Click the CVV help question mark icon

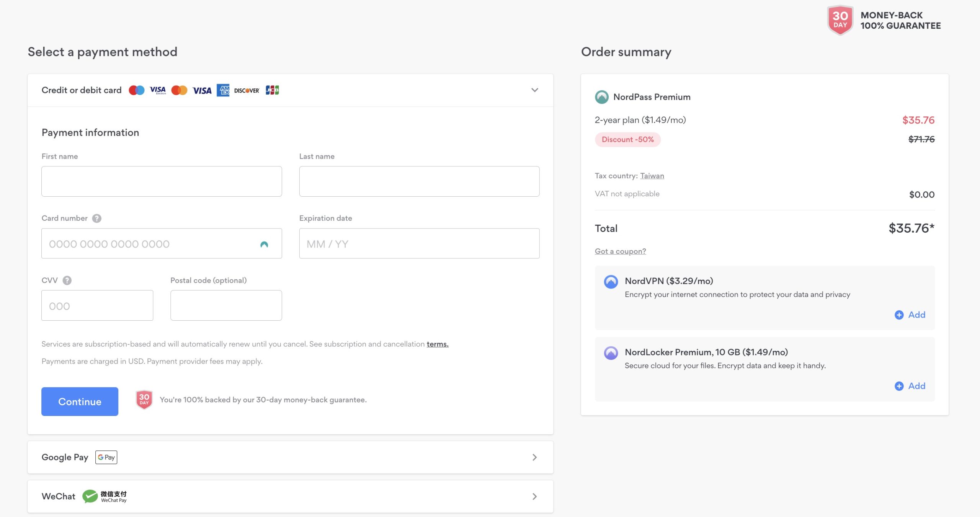pyautogui.click(x=67, y=281)
